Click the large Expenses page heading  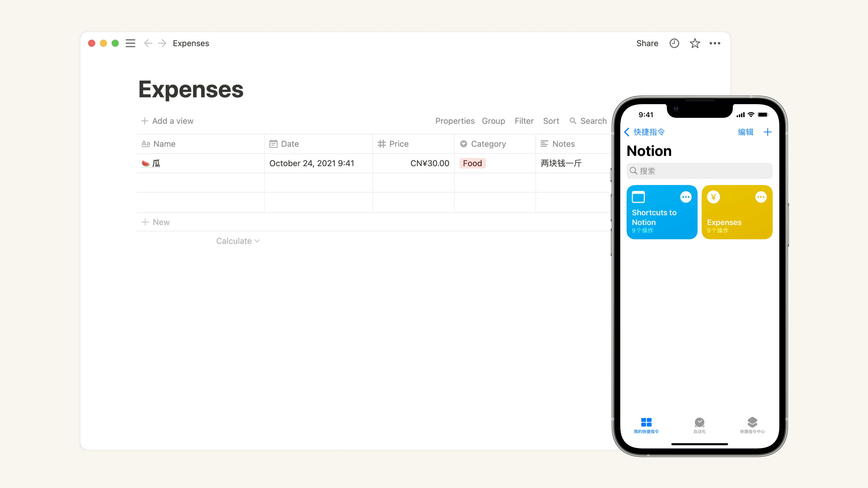(x=191, y=90)
